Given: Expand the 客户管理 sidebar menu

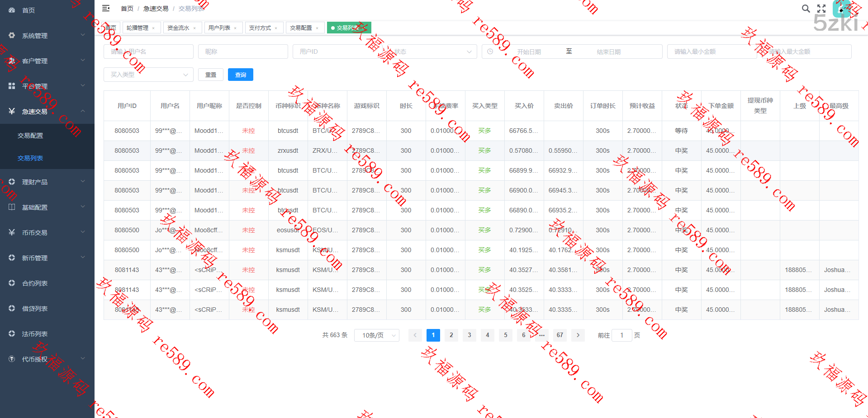Looking at the screenshot, I should (47, 61).
